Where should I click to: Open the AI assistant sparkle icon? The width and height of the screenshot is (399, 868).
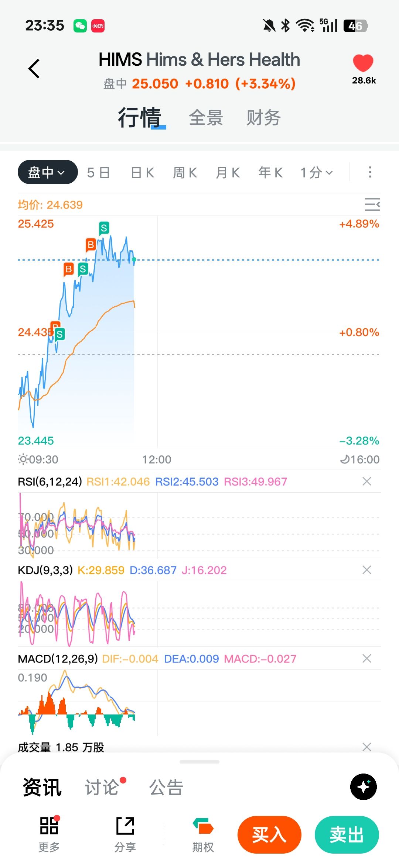(364, 786)
